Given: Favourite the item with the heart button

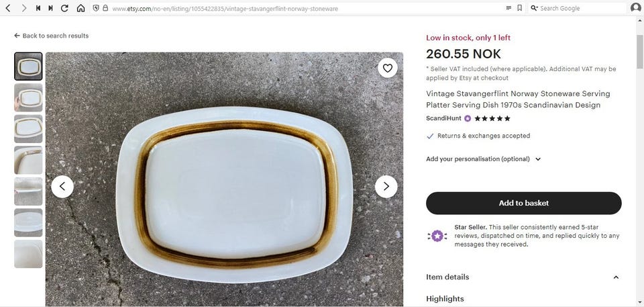Looking at the screenshot, I should (386, 67).
